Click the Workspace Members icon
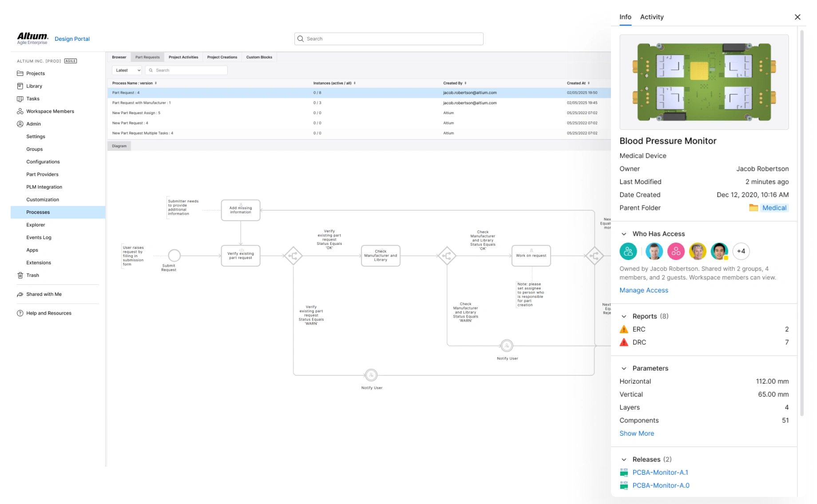Viewport: 817px width, 504px height. [20, 111]
